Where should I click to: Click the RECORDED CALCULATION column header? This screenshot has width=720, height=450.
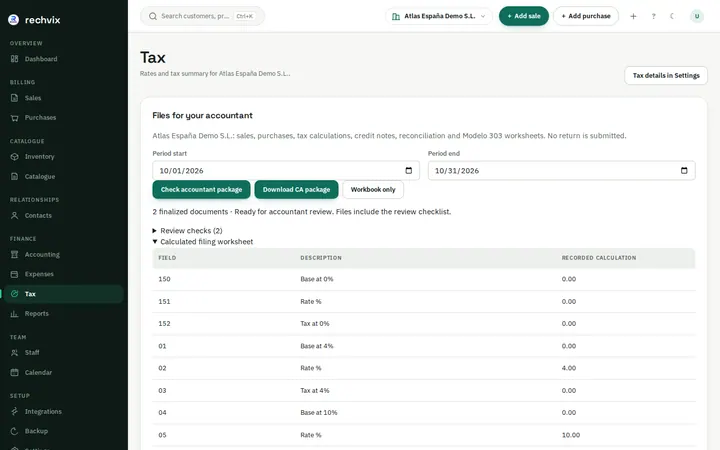click(599, 258)
